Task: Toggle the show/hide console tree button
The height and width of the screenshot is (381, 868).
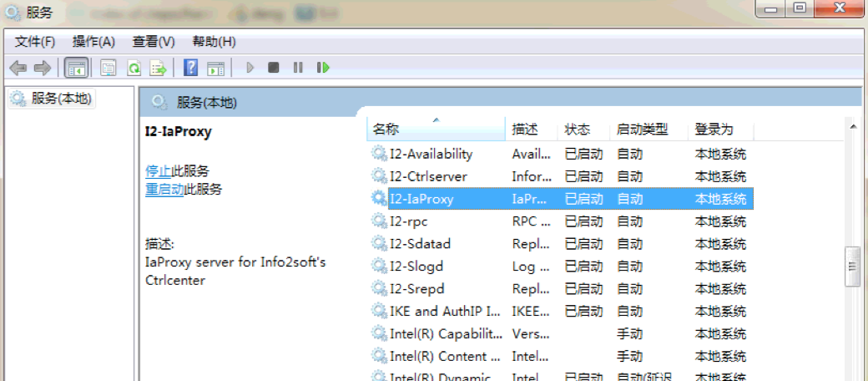Action: tap(76, 68)
